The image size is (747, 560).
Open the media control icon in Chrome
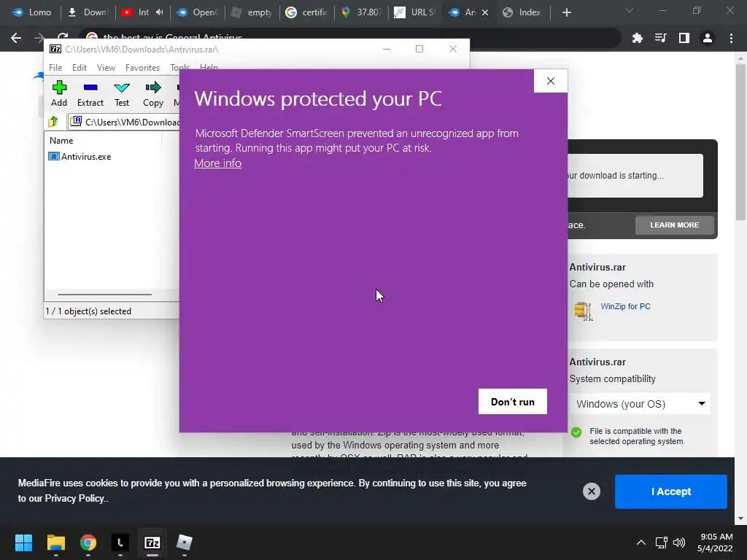pos(661,38)
